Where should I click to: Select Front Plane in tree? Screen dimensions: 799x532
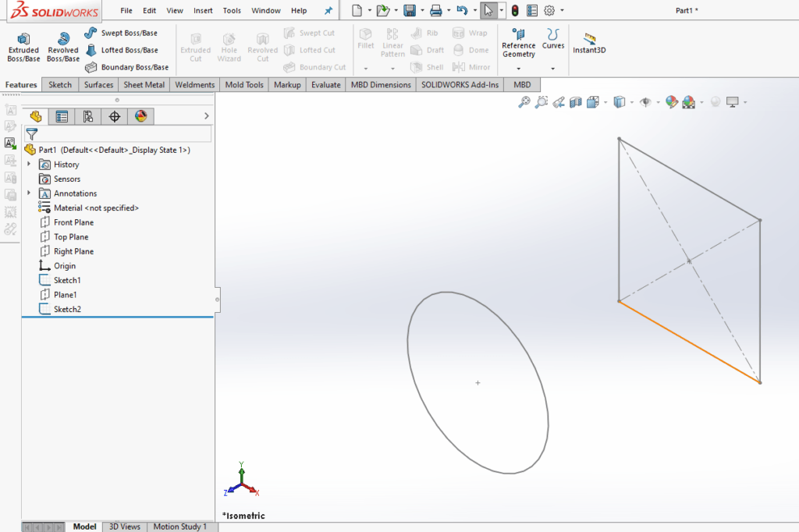(x=67, y=222)
